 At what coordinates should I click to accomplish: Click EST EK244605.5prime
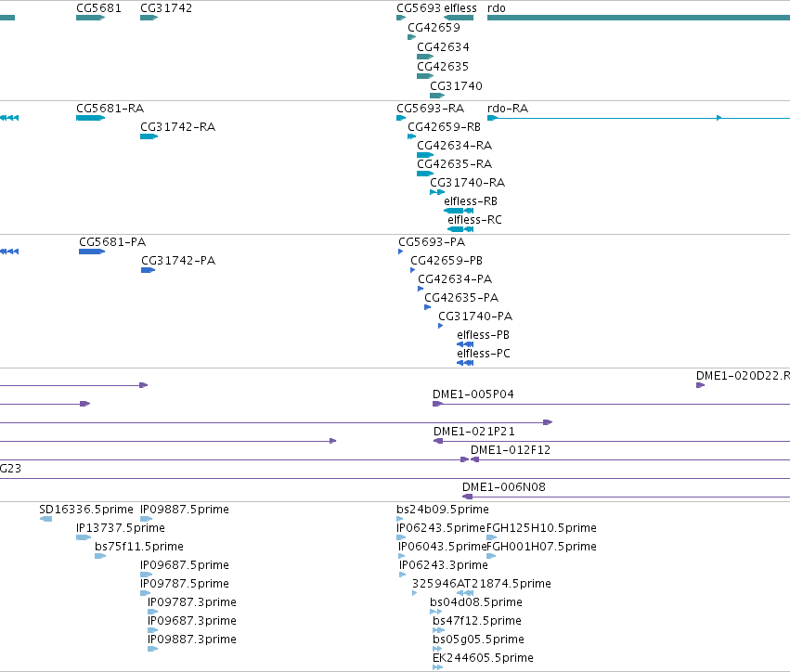pos(483,658)
